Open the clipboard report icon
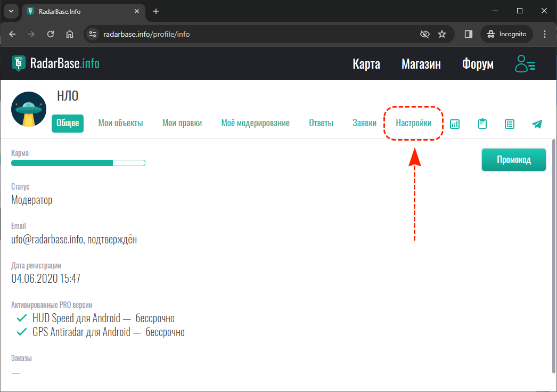Screen dimensions: 557x392 482,124
